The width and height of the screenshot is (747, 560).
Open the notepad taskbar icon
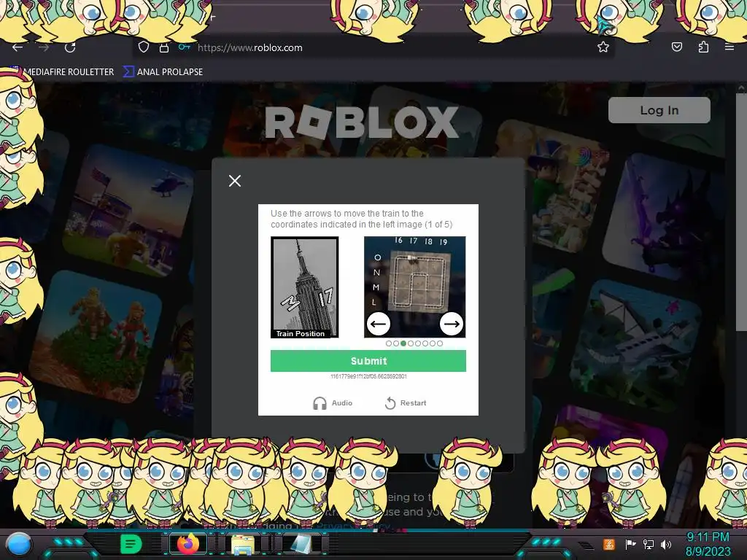[x=301, y=544]
